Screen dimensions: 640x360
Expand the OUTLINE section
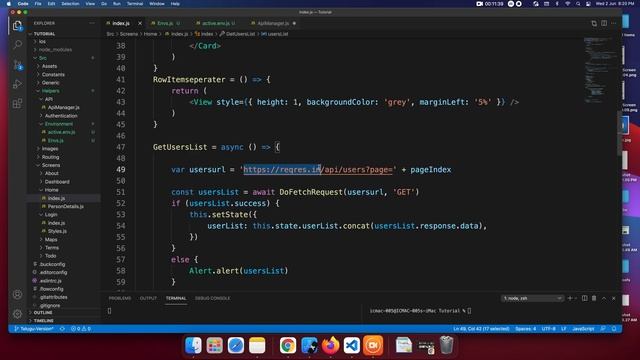pyautogui.click(x=43, y=313)
